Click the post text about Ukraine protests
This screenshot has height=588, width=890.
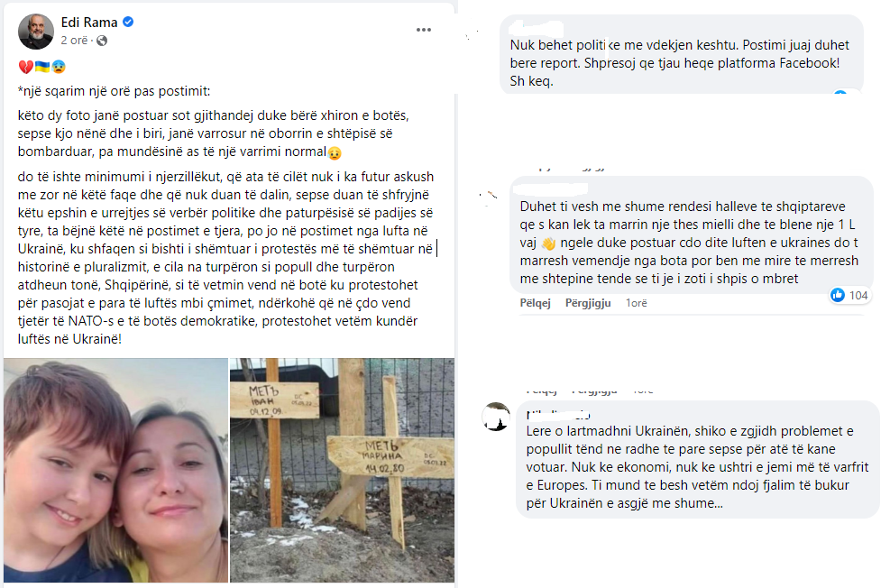227,258
